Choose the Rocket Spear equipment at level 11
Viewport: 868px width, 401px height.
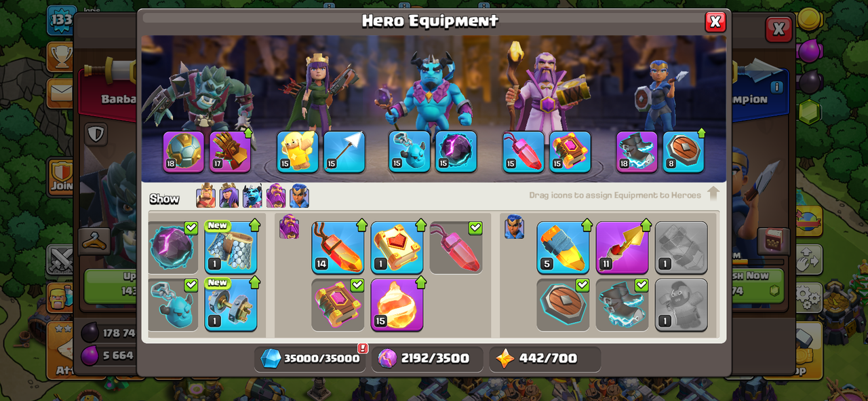pos(622,248)
